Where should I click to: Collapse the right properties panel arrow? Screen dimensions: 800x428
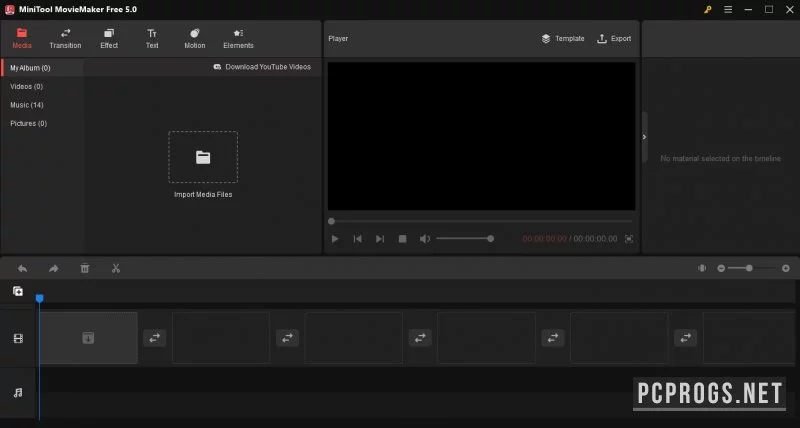pyautogui.click(x=644, y=137)
